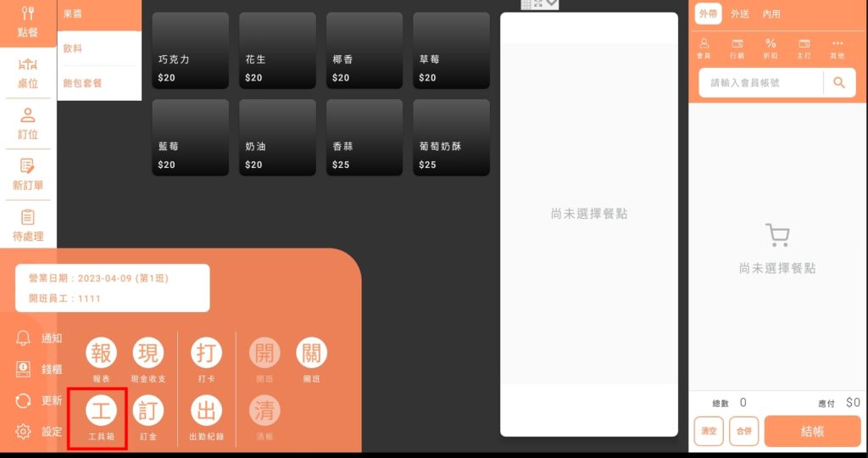Open 通知 notifications bell

[x=24, y=338]
